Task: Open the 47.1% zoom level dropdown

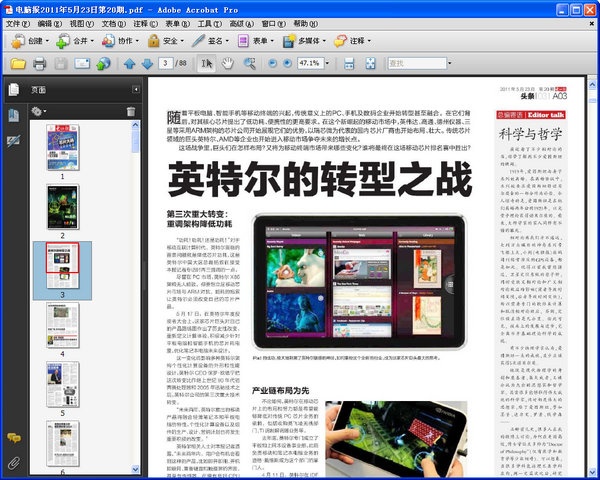Action: (x=328, y=64)
